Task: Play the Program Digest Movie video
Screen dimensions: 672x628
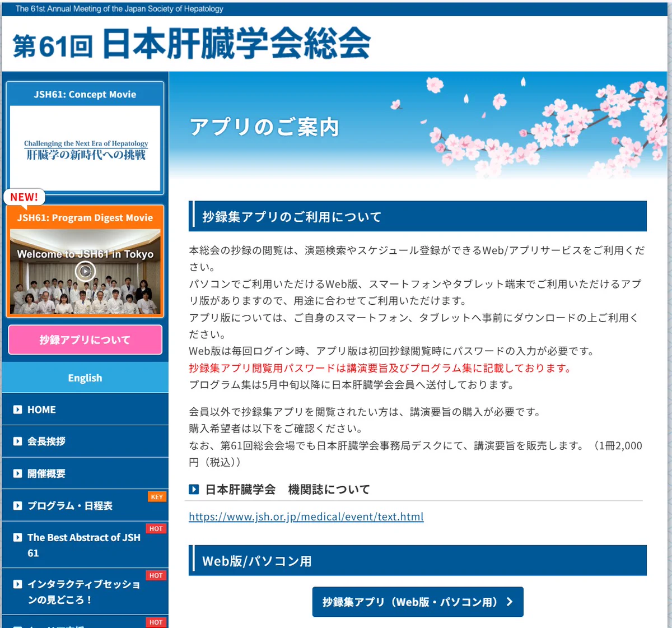Action: (x=85, y=272)
